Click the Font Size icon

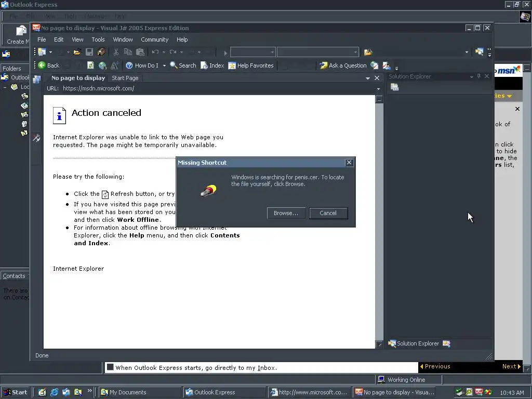pos(115,65)
